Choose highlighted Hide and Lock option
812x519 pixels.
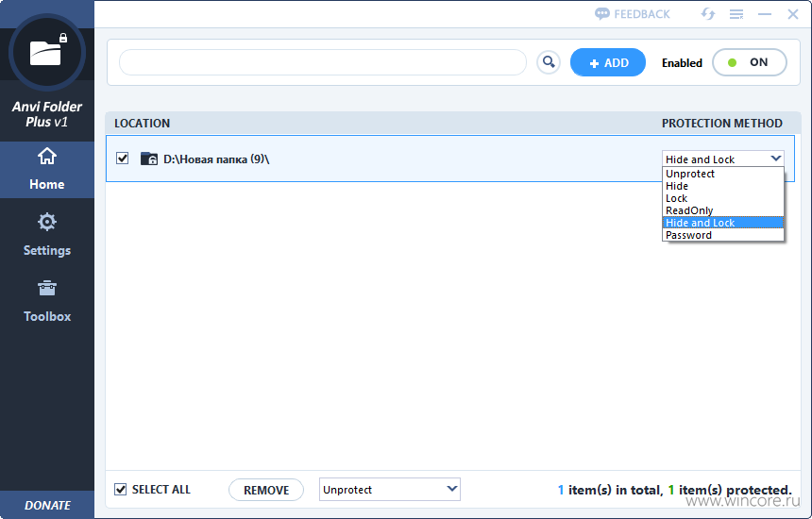723,223
